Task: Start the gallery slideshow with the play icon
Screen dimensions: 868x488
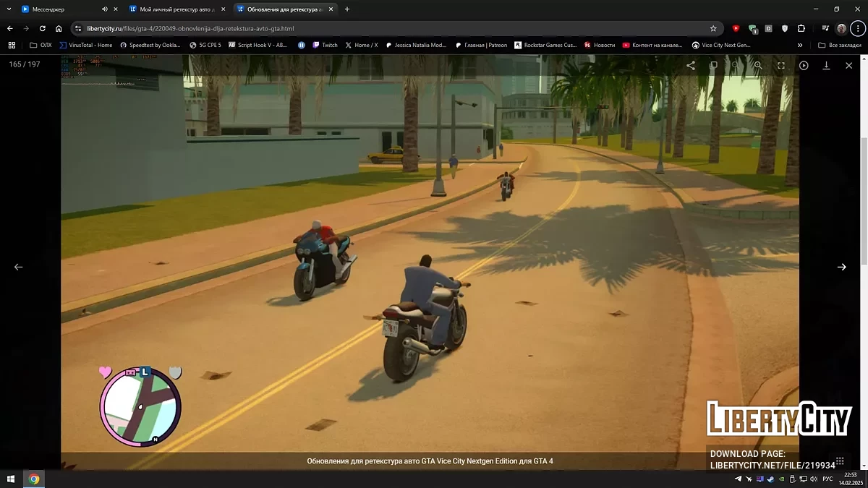Action: tap(804, 65)
